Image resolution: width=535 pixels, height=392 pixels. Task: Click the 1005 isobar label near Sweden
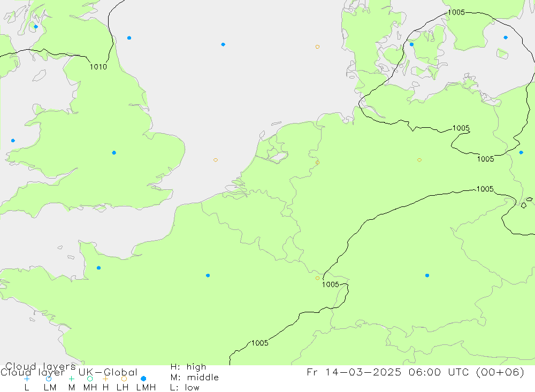456,12
